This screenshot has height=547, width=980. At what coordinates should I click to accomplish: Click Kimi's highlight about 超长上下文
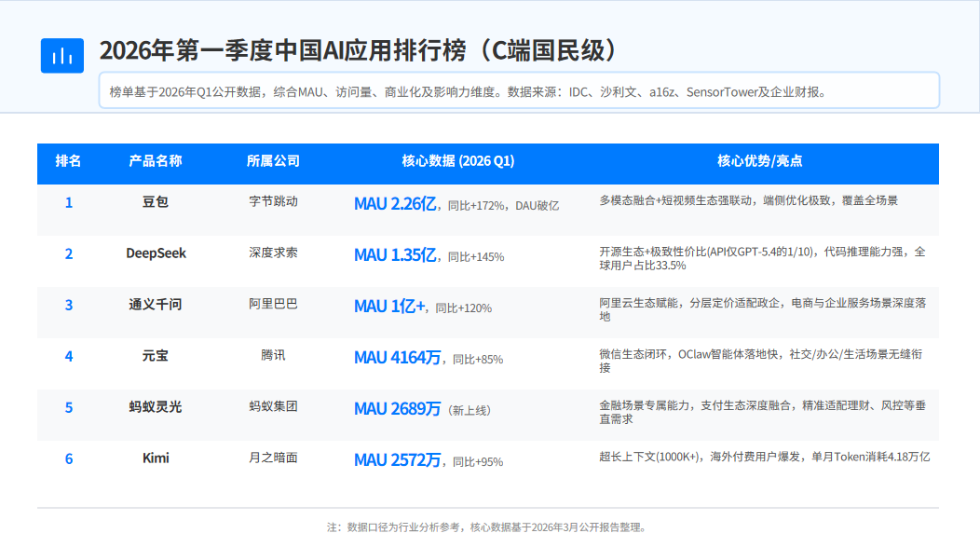765,457
